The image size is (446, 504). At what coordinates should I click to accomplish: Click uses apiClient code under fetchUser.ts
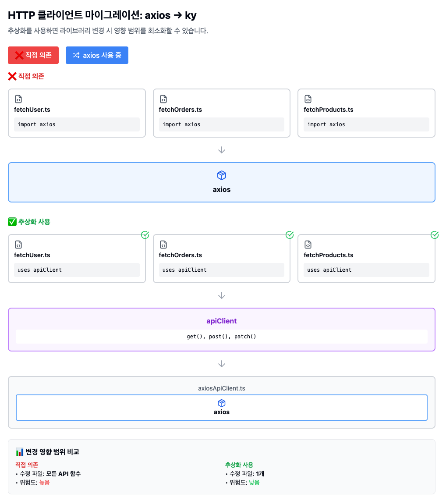(77, 270)
